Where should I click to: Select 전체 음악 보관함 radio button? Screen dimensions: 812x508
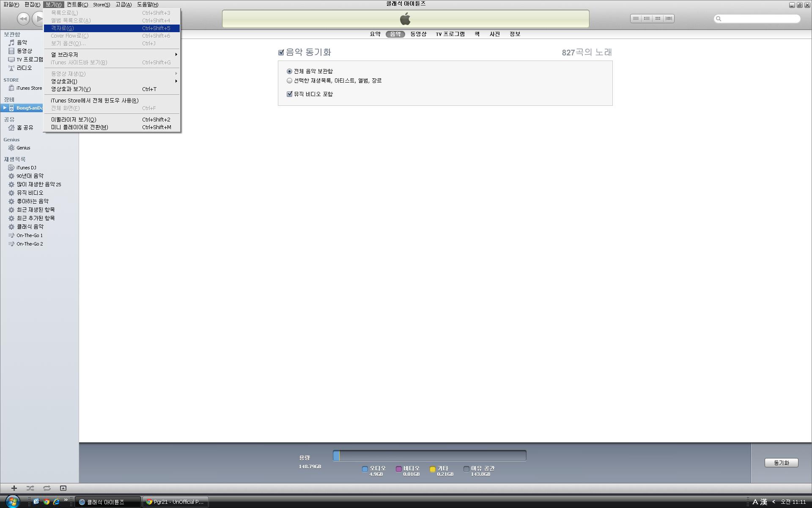[x=289, y=71]
